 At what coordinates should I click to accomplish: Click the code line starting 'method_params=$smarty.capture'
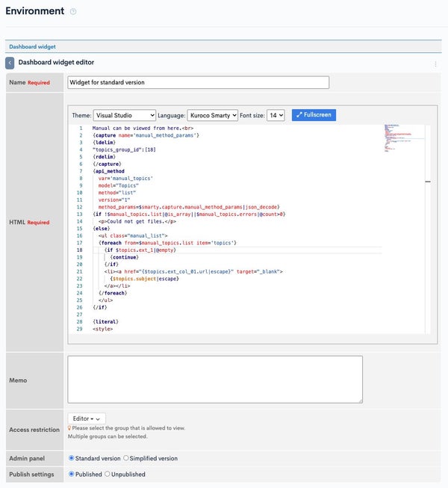pyautogui.click(x=189, y=207)
